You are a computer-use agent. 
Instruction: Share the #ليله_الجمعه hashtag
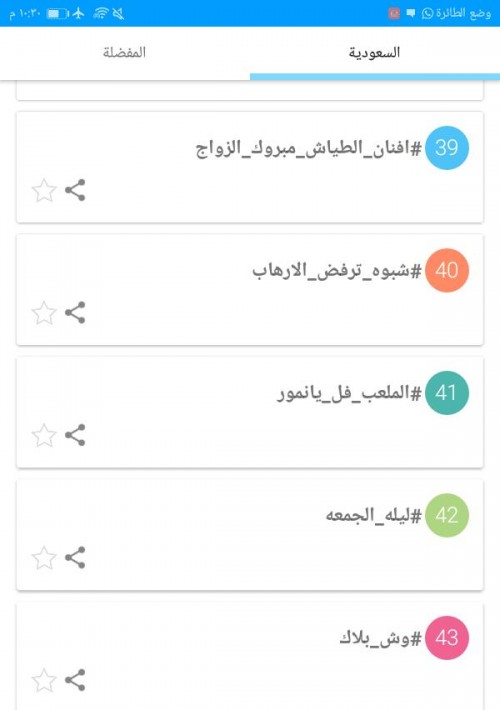click(x=75, y=557)
